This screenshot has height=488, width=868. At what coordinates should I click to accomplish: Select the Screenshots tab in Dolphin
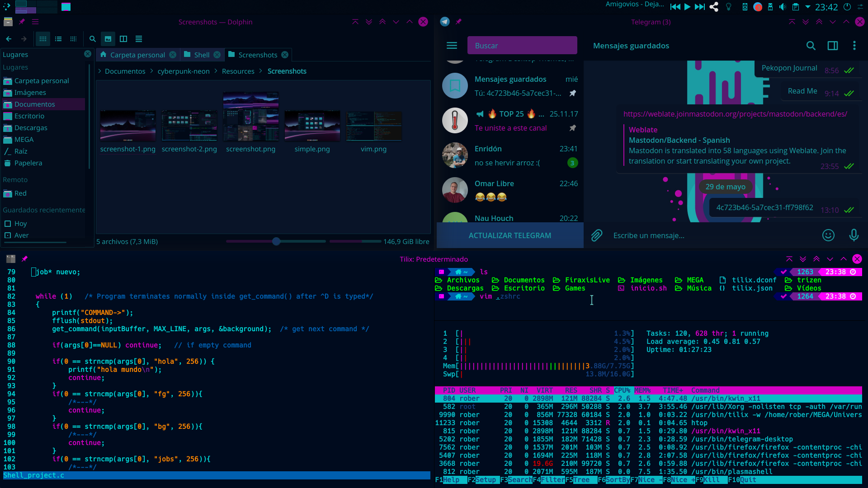(258, 55)
